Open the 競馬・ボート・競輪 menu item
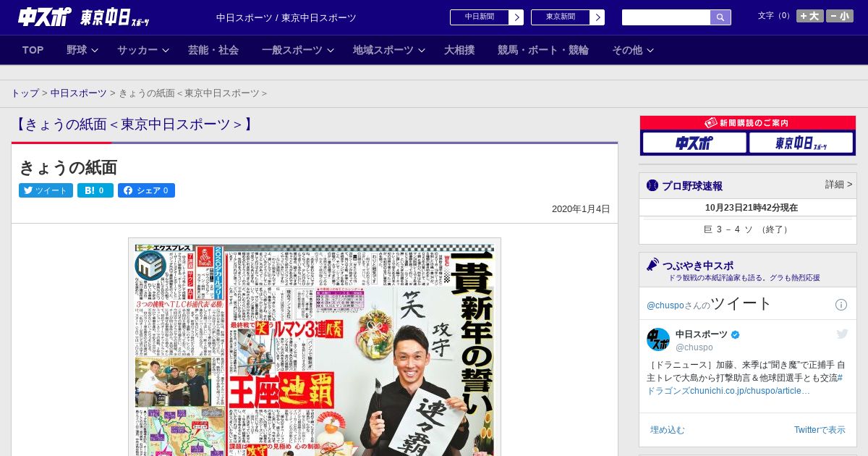 click(x=543, y=50)
